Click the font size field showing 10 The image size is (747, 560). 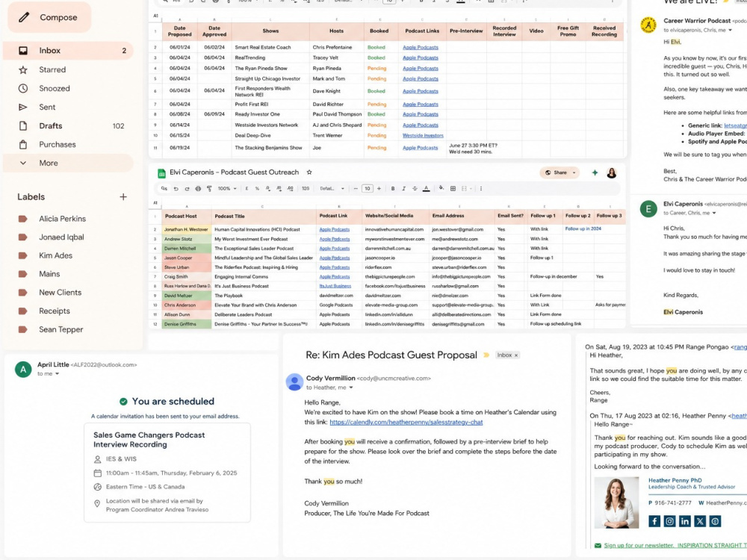(368, 189)
